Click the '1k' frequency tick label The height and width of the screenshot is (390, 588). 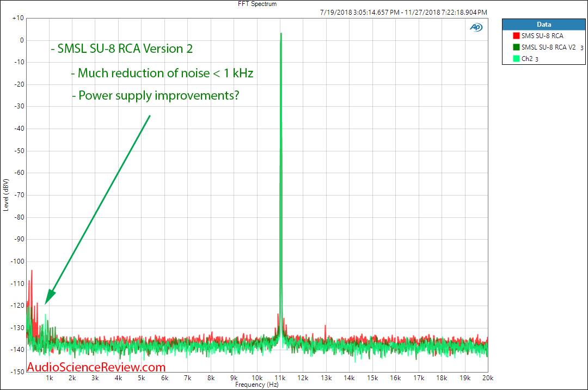tap(49, 378)
